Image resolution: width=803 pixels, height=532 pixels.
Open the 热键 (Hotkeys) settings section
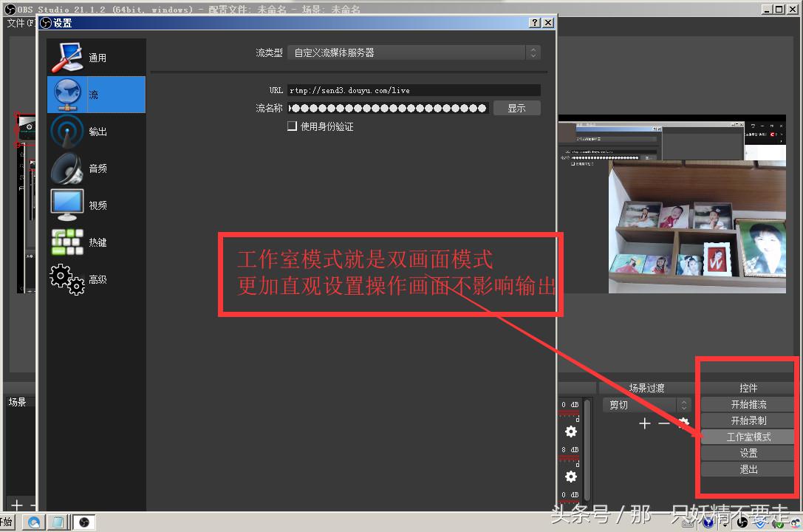tap(96, 242)
